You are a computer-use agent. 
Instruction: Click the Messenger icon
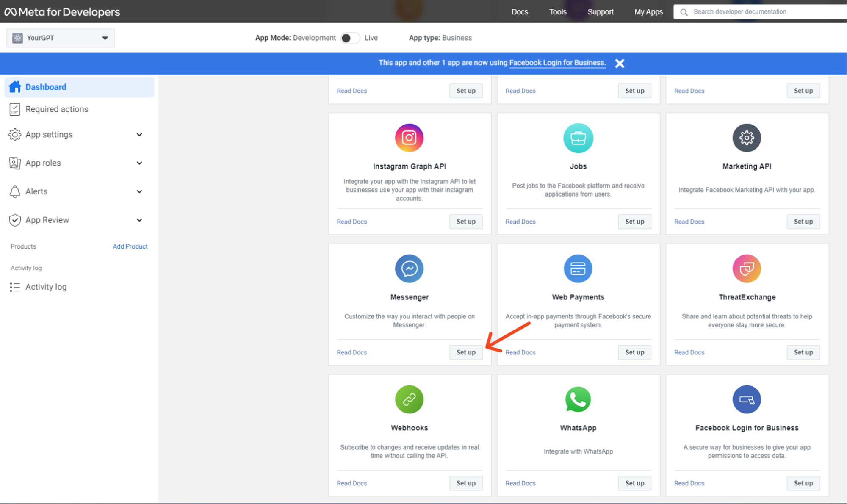pos(409,268)
